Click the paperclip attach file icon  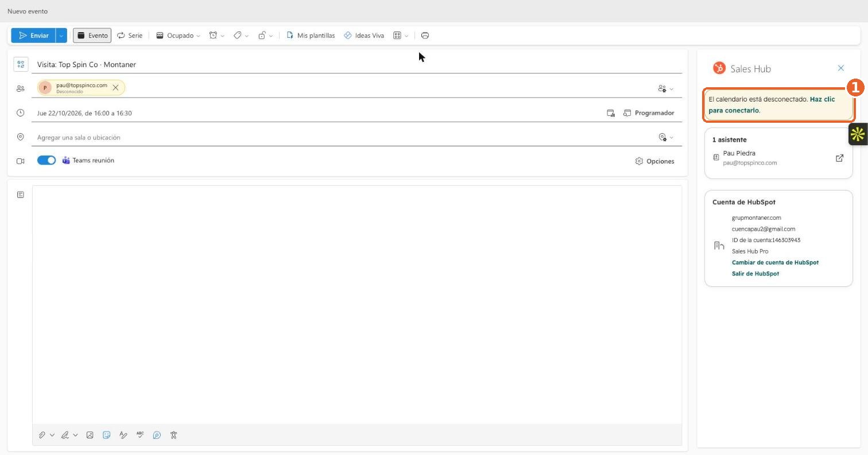click(x=42, y=435)
